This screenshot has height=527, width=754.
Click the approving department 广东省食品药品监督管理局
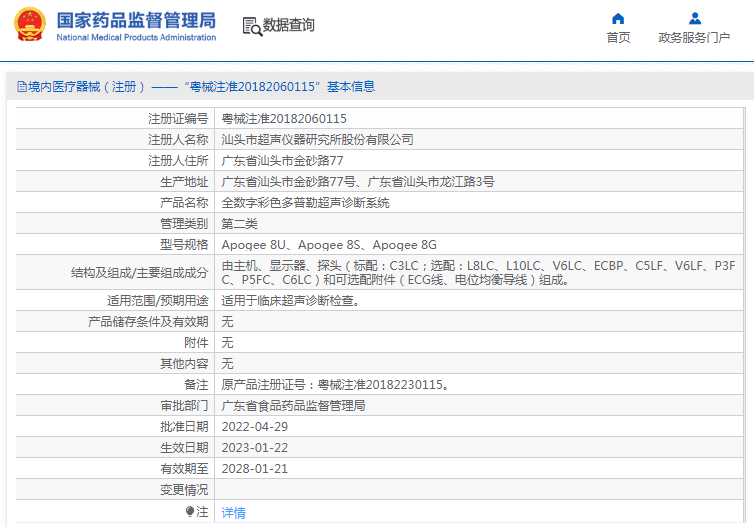click(293, 406)
